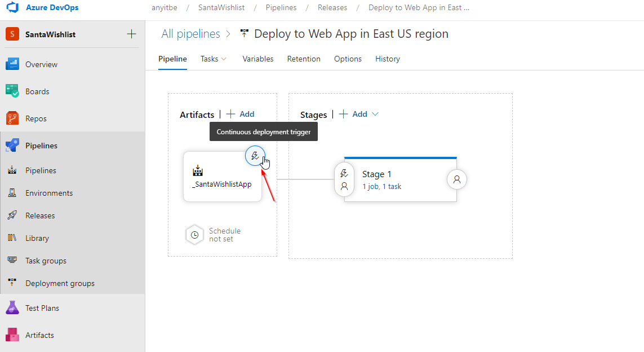Click the SantaWishlist project avatar icon

pos(12,34)
